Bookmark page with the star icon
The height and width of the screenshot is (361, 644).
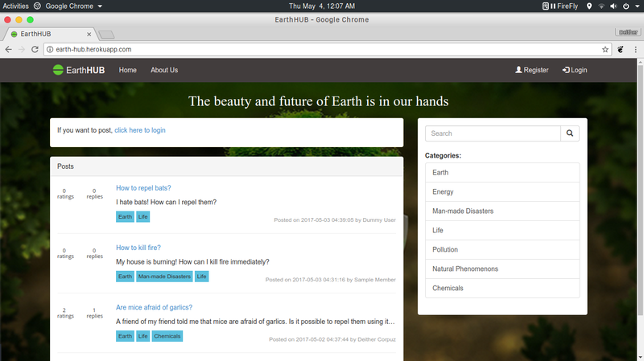(605, 49)
